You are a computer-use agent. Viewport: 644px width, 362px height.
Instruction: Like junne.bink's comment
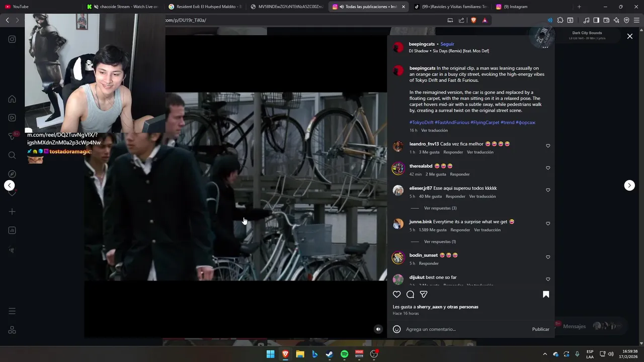[x=548, y=224]
